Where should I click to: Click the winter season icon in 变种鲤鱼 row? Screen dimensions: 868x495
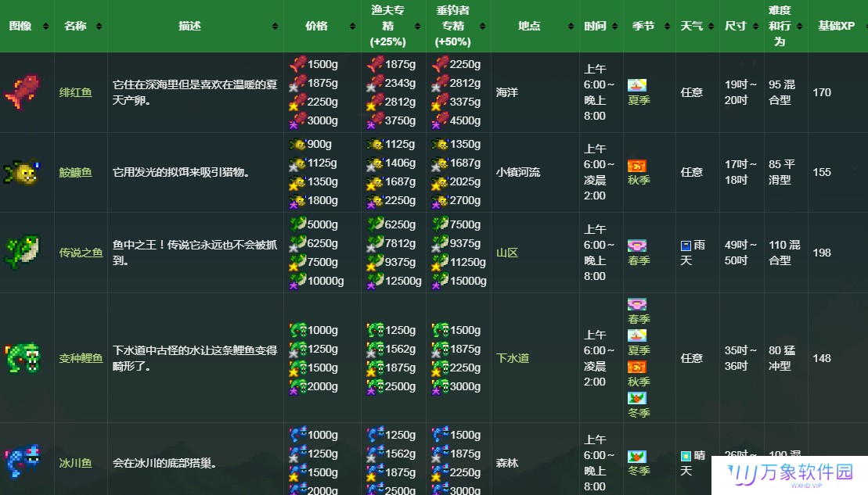[636, 398]
